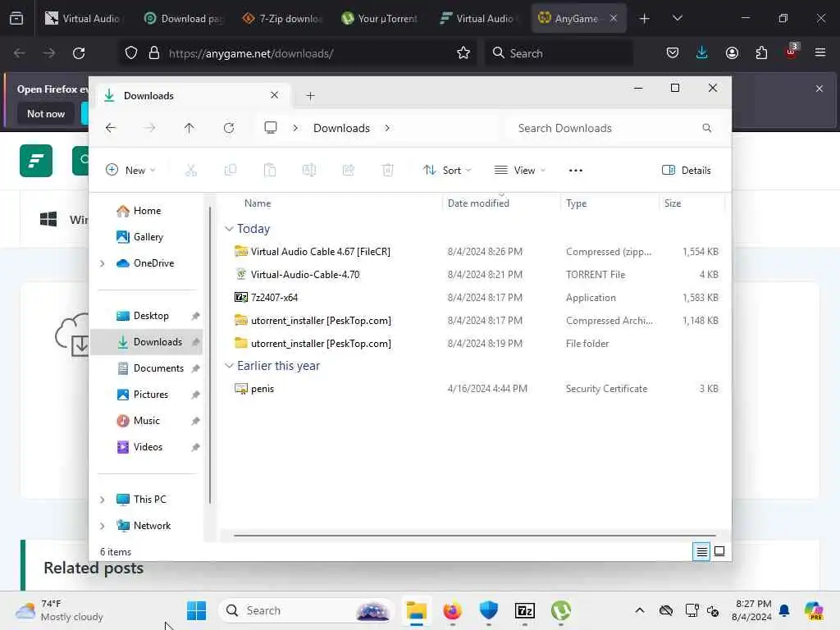
Task: Click Downloads in the address breadcrumb
Action: [341, 128]
